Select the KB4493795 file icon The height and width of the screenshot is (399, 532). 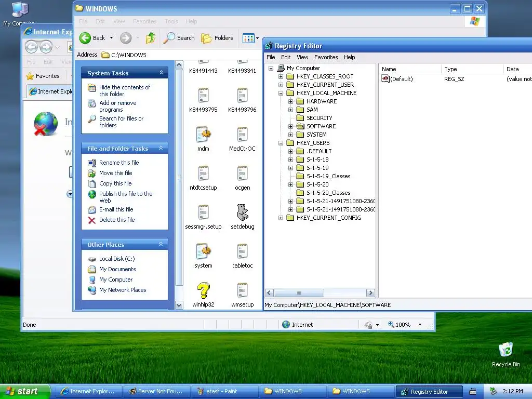pos(203,96)
